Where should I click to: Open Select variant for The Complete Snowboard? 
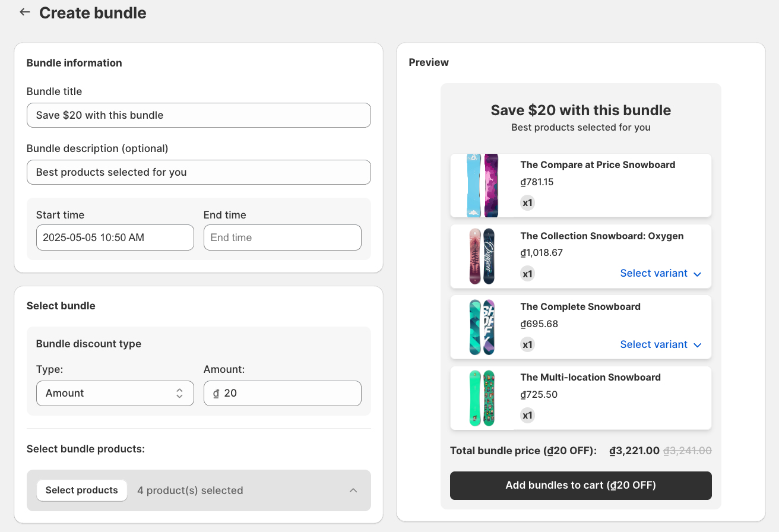661,344
